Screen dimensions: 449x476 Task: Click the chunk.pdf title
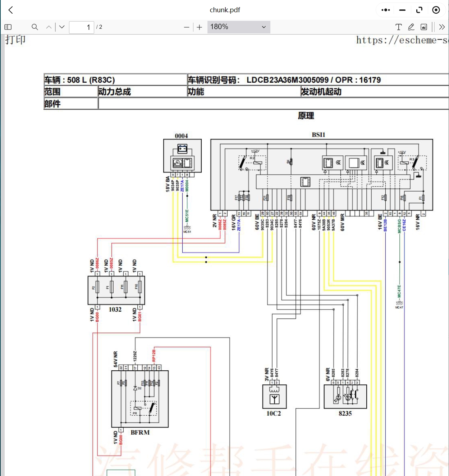225,10
